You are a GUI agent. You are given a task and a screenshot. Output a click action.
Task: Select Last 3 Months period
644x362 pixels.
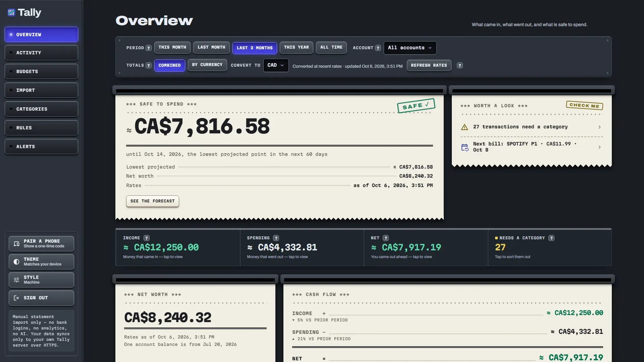(x=255, y=48)
